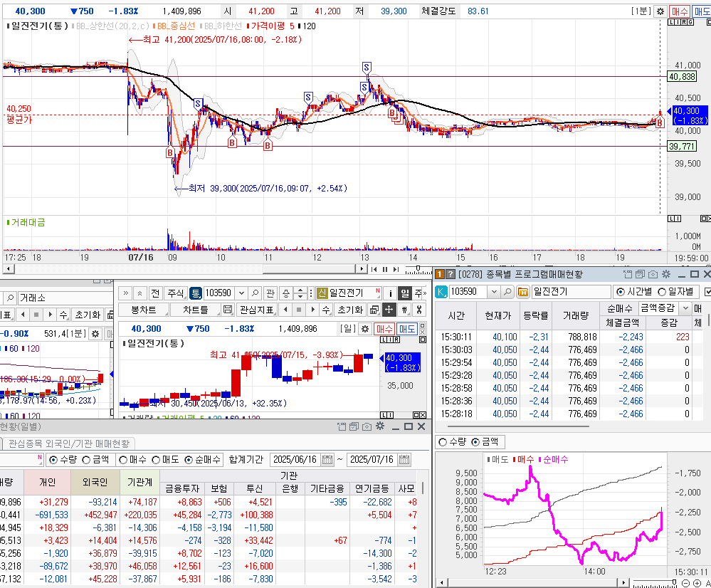711x588 pixels.
Task: Toggle crosshair cursor tool in daily chart
Action: (x=389, y=310)
